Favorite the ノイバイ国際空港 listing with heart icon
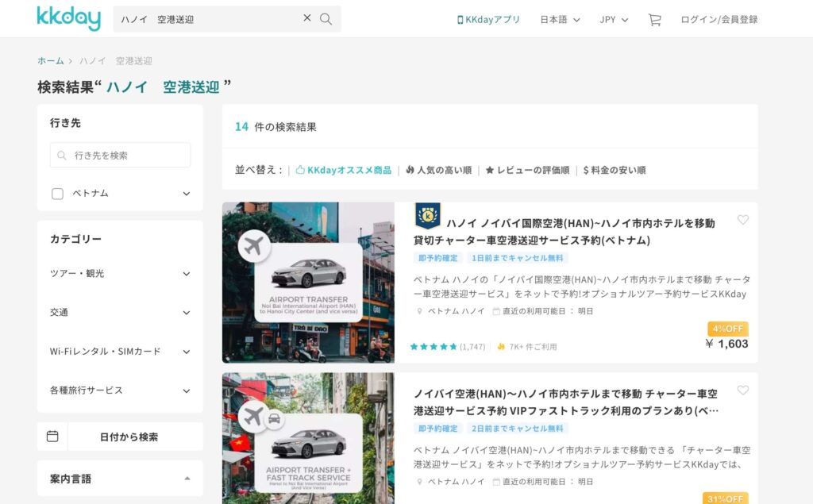Image resolution: width=813 pixels, height=504 pixels. point(743,220)
